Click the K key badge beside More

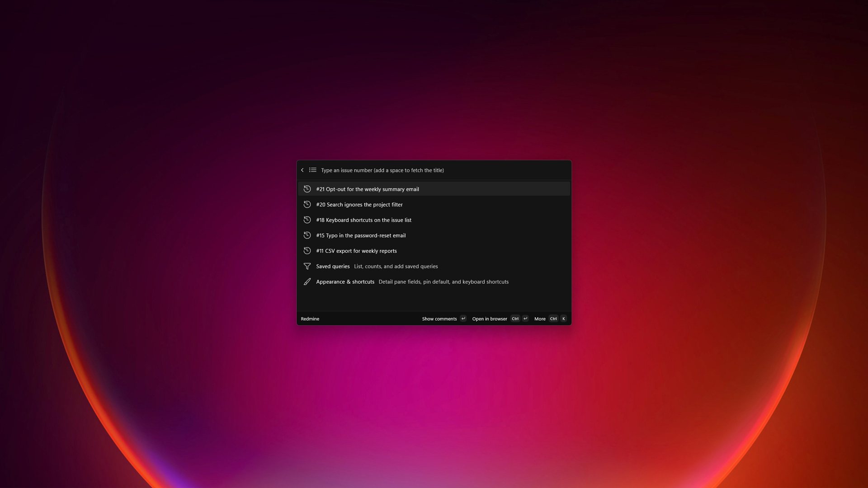coord(563,319)
